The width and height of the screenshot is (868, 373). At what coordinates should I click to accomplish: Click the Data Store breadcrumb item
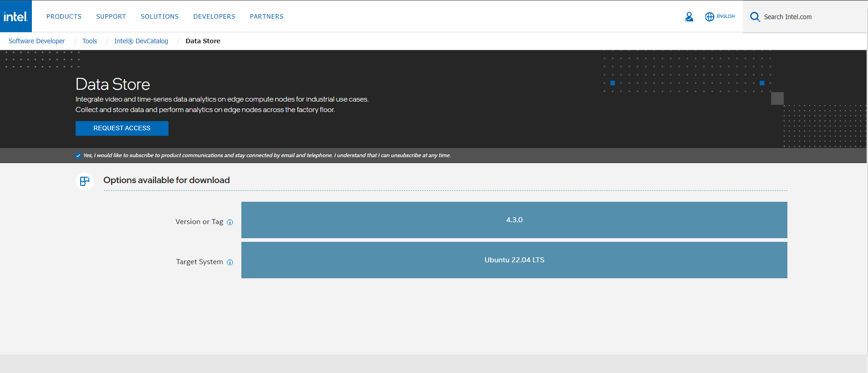pyautogui.click(x=203, y=41)
